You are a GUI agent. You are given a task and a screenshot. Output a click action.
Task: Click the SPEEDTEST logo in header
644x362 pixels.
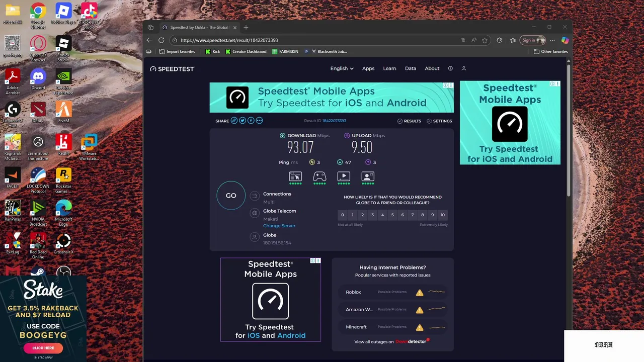pos(172,69)
